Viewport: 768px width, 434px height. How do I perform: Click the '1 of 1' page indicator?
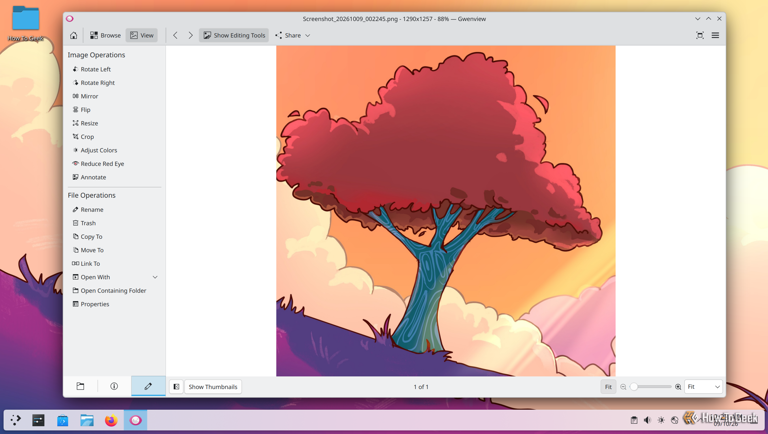click(421, 387)
